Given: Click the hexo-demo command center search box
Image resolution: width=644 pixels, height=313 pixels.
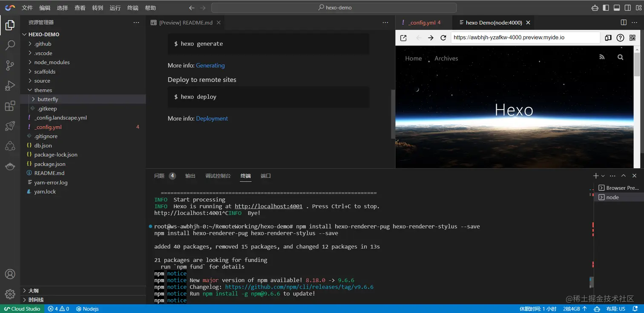Looking at the screenshot, I should 334,8.
